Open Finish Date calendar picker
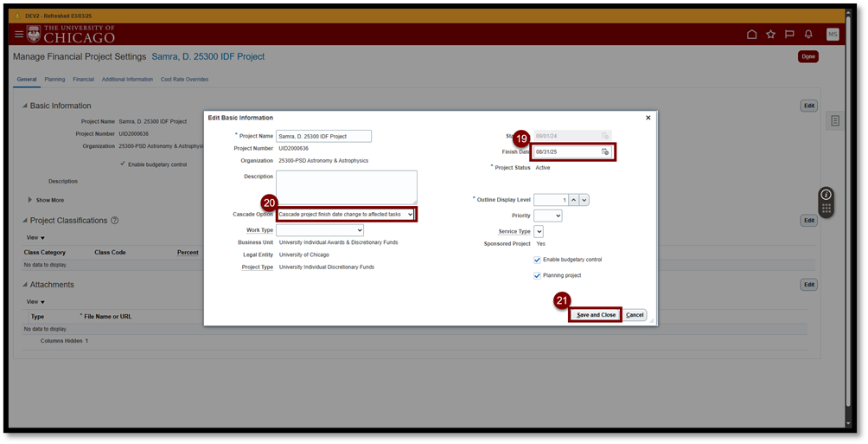Viewport: 868px width, 444px height. pos(605,151)
